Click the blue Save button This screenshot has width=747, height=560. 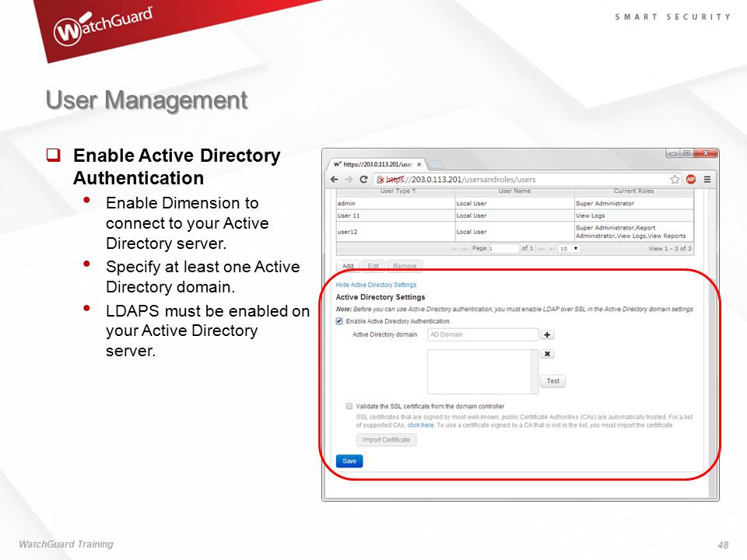point(349,461)
